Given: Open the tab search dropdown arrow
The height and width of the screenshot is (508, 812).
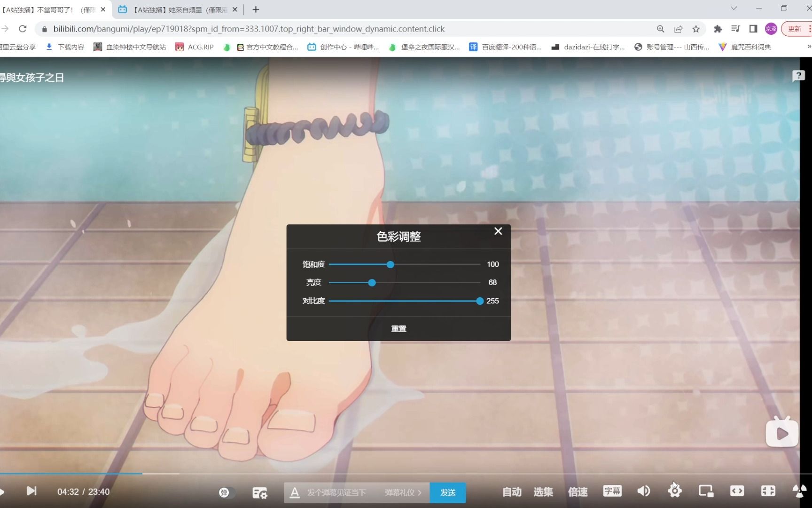Looking at the screenshot, I should click(x=734, y=8).
